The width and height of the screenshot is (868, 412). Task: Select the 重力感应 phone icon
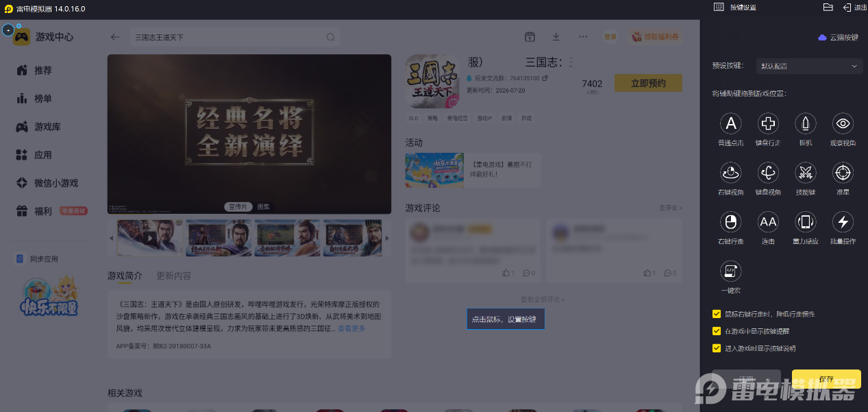(x=806, y=221)
